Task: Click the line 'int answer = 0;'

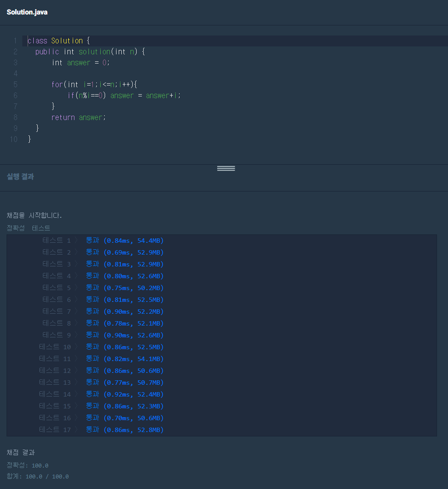Action: 81,63
